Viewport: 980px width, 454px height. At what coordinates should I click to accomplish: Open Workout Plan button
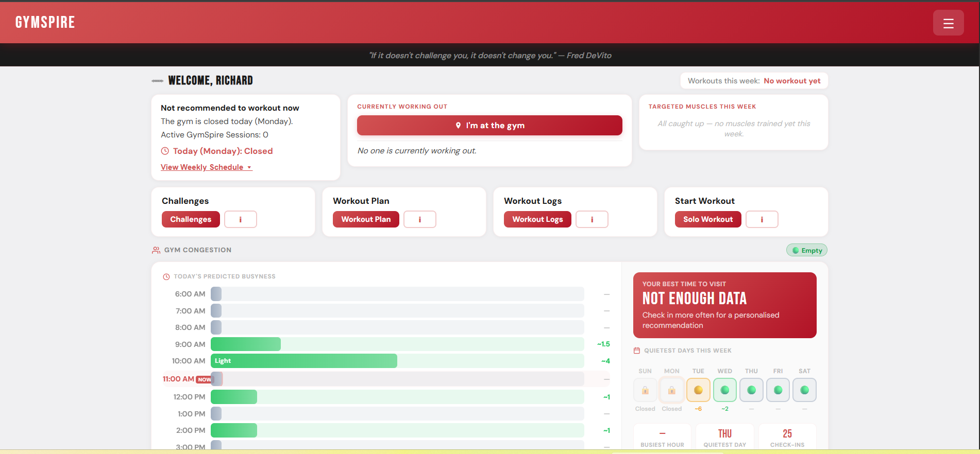click(366, 219)
